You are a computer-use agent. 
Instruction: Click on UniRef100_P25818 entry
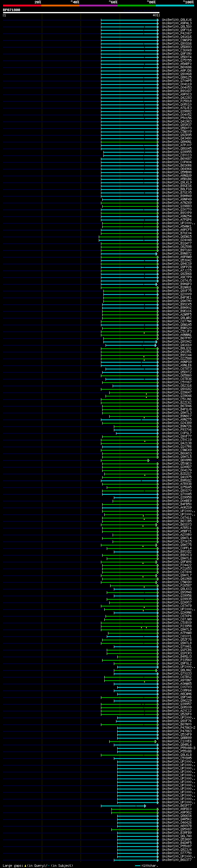click(x=176, y=101)
